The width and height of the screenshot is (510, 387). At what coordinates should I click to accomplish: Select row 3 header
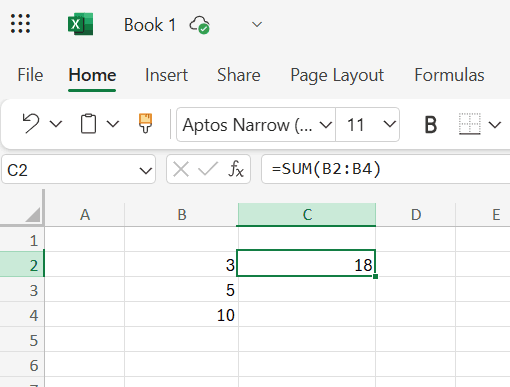[22, 290]
